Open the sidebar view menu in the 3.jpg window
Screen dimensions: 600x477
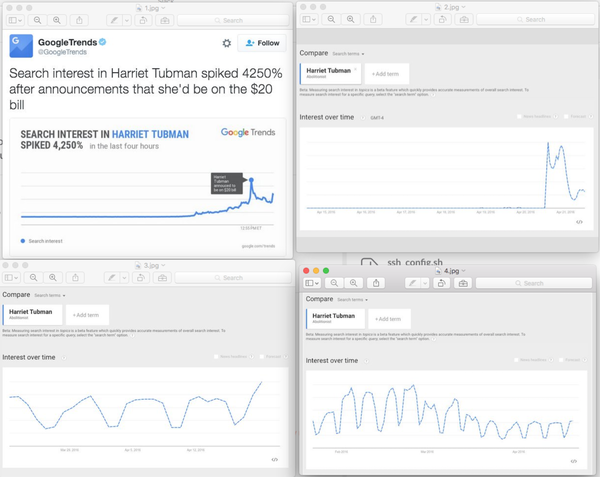(11, 278)
